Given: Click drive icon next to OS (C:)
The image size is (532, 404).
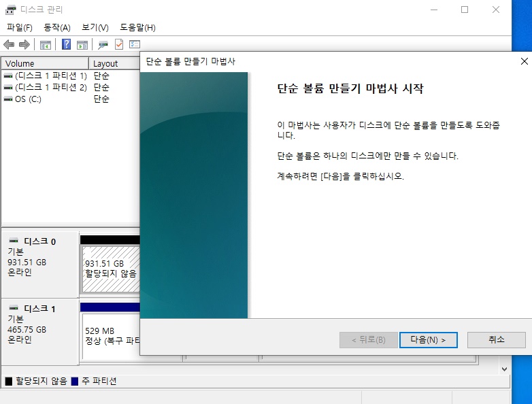Looking at the screenshot, I should pyautogui.click(x=8, y=99).
